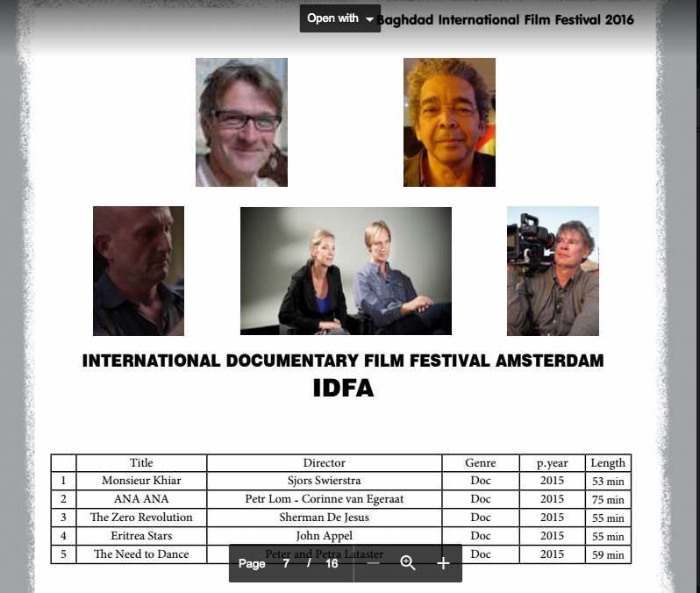Image resolution: width=700 pixels, height=593 pixels.
Task: Click the magnifier fit-zoom icon
Action: pyautogui.click(x=408, y=563)
